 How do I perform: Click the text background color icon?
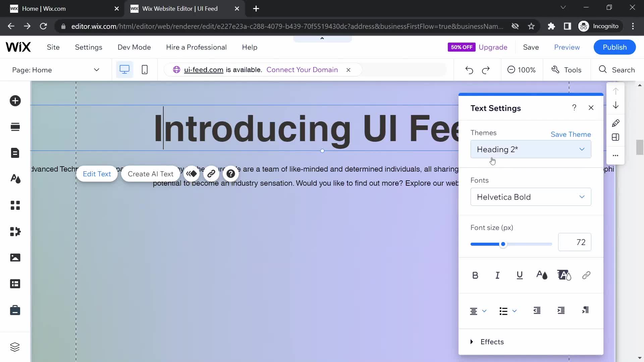pyautogui.click(x=564, y=275)
